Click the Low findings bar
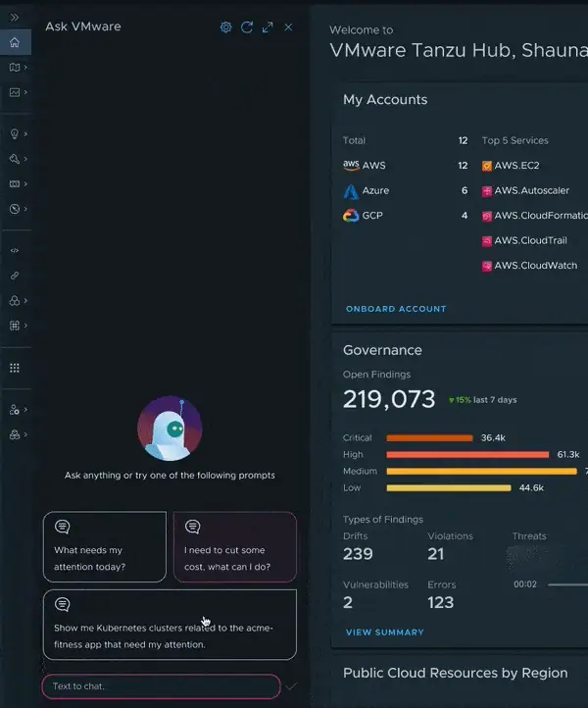The width and height of the screenshot is (588, 708). [449, 488]
